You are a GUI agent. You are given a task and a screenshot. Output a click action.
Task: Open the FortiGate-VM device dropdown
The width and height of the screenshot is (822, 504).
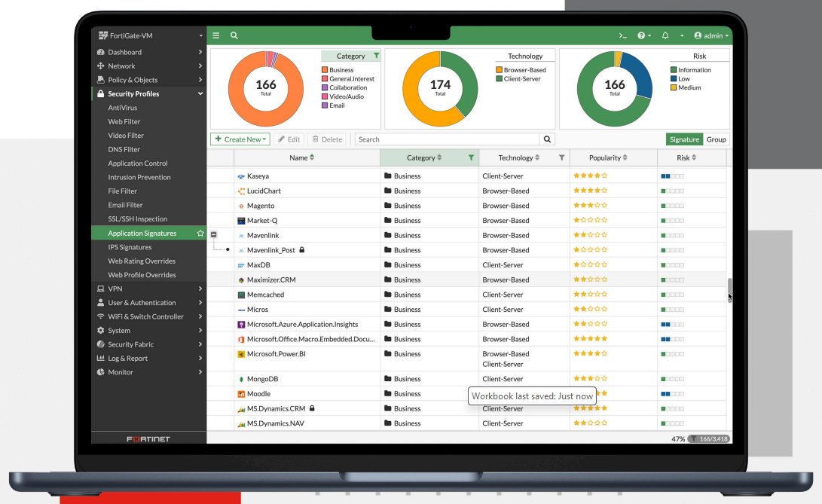(151, 35)
